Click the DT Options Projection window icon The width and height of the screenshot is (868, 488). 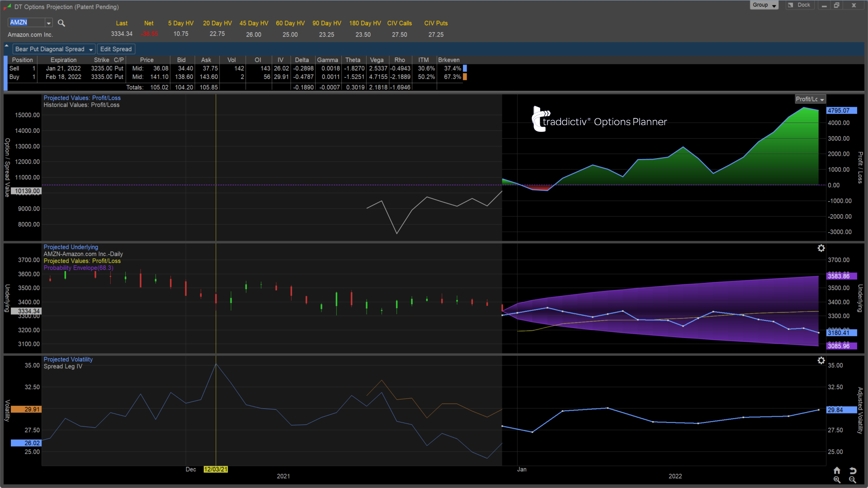(x=7, y=7)
